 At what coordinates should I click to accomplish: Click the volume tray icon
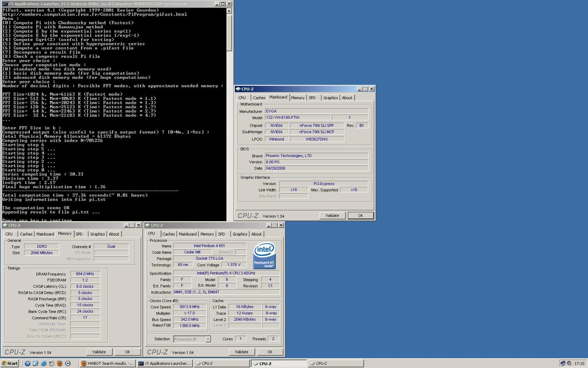569,363
